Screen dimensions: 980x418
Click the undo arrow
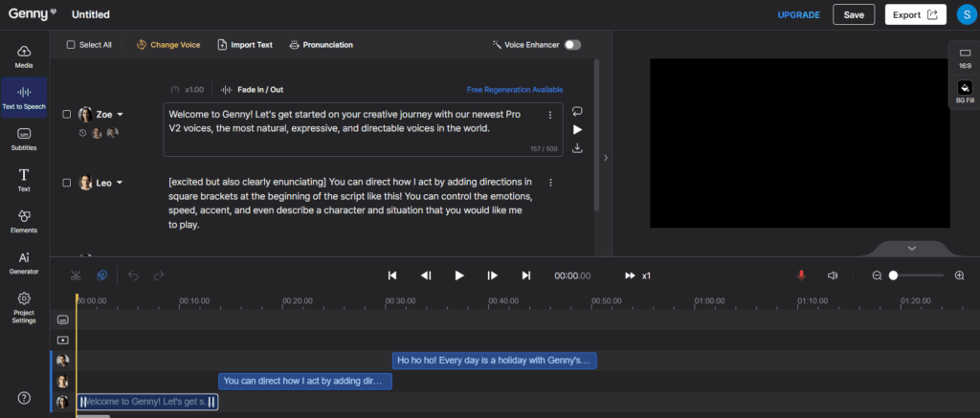tap(133, 275)
